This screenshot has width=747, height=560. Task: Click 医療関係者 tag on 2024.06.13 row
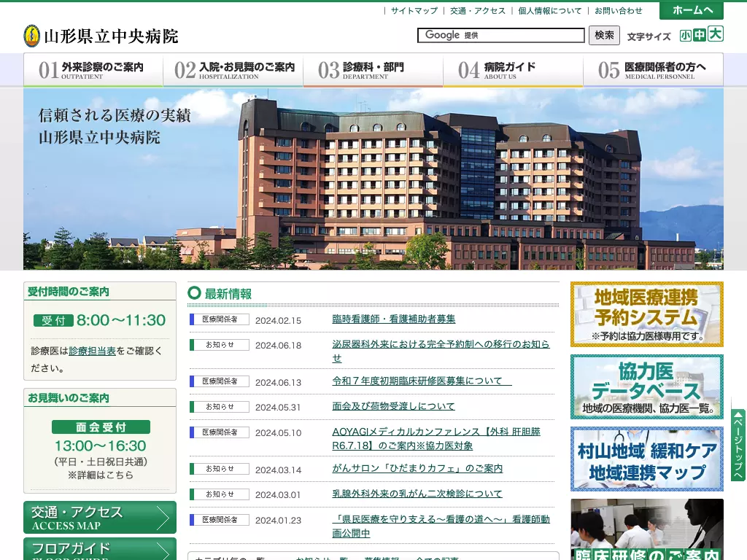[219, 381]
